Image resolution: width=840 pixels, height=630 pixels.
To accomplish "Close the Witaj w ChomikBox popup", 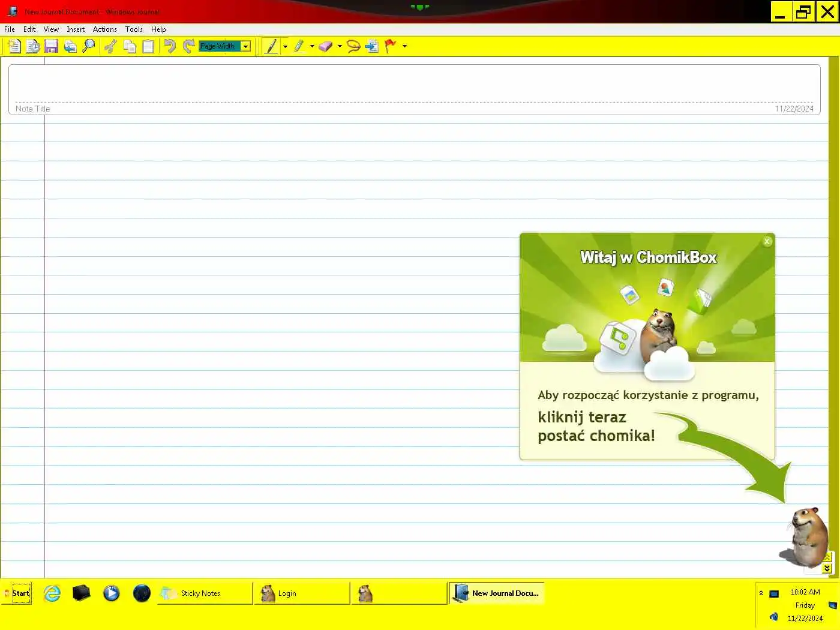I will click(x=767, y=241).
